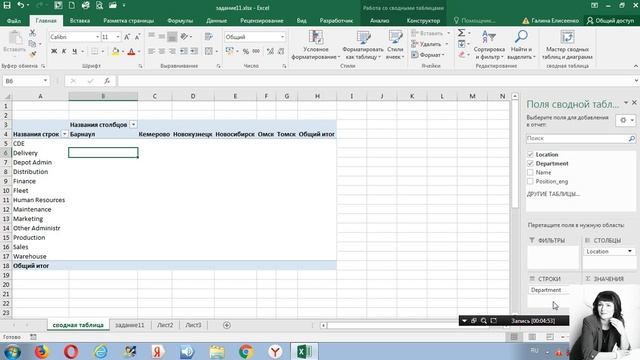The width and height of the screenshot is (640, 360).
Task: Switch to sheet tab Лист2
Action: 165,325
